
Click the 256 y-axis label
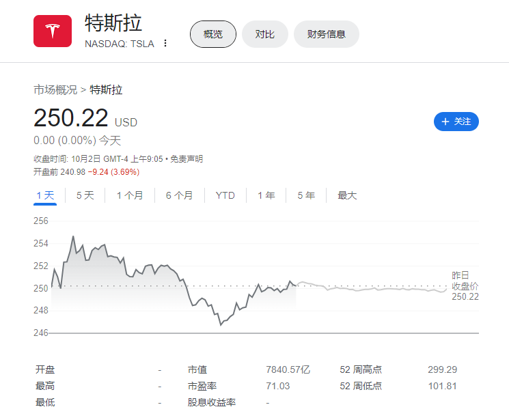point(40,221)
